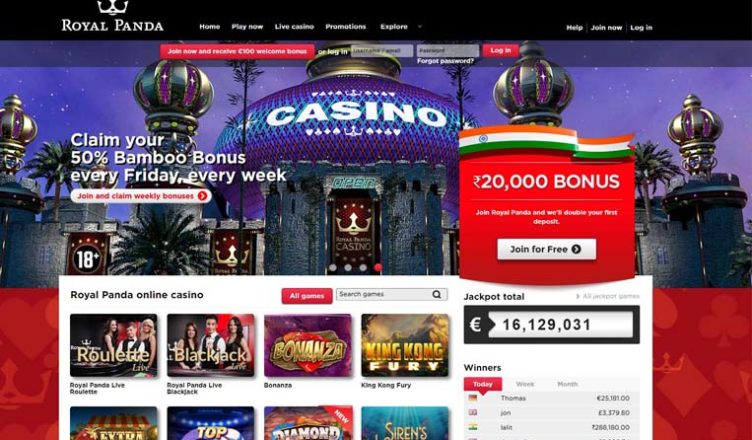This screenshot has width=752, height=440.
Task: Focus the Search games input field
Action: [384, 294]
